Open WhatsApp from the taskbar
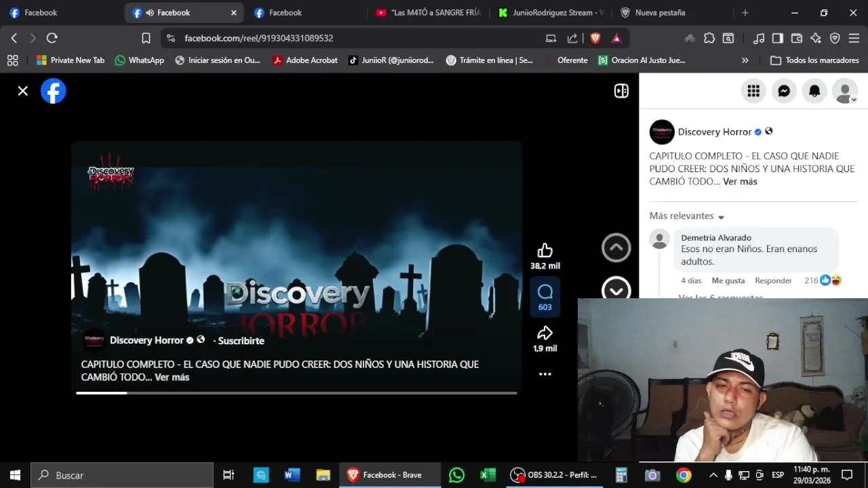The image size is (868, 488). (x=456, y=475)
